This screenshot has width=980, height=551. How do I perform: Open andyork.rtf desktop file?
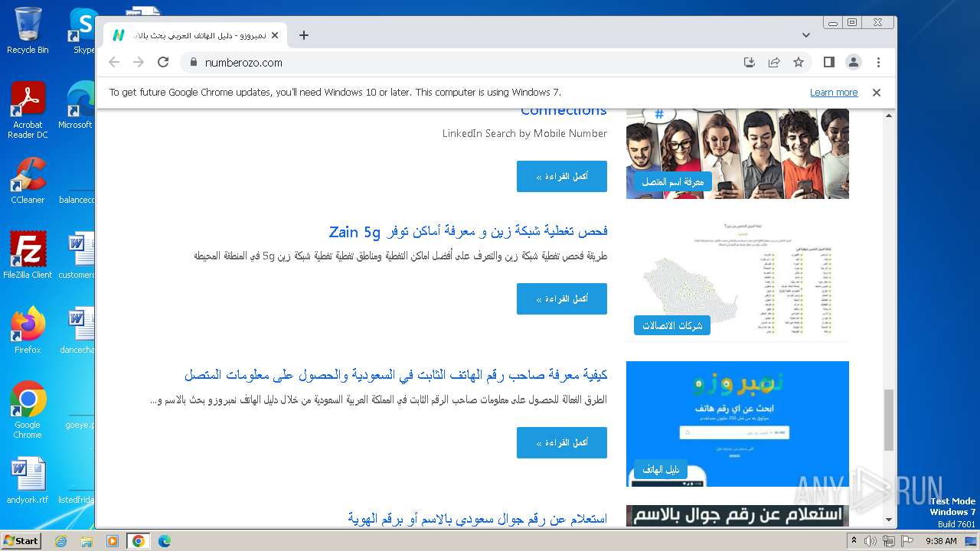[28, 481]
